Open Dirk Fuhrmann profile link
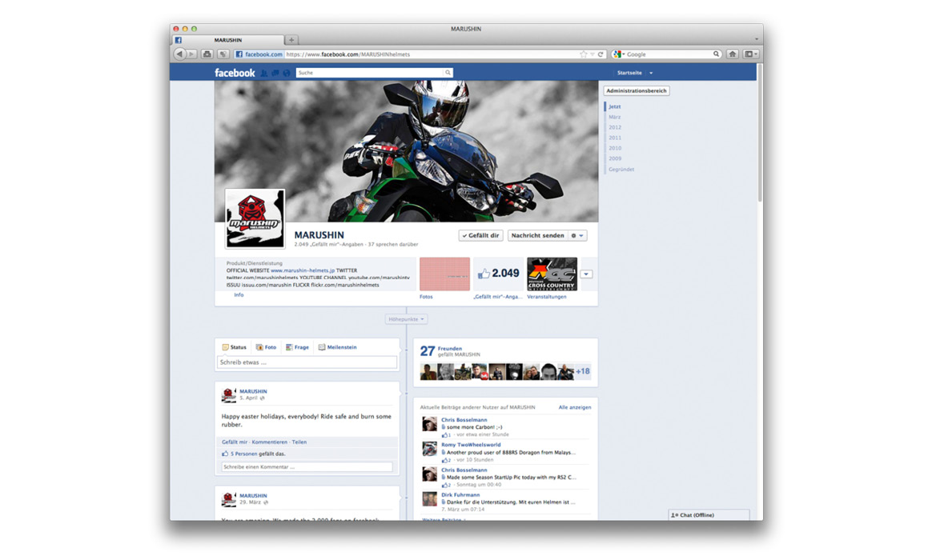 (460, 494)
